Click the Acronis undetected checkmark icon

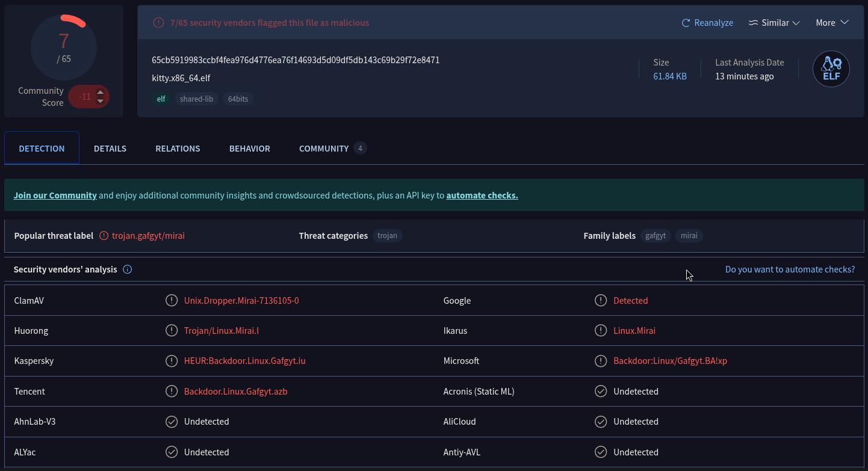click(601, 391)
